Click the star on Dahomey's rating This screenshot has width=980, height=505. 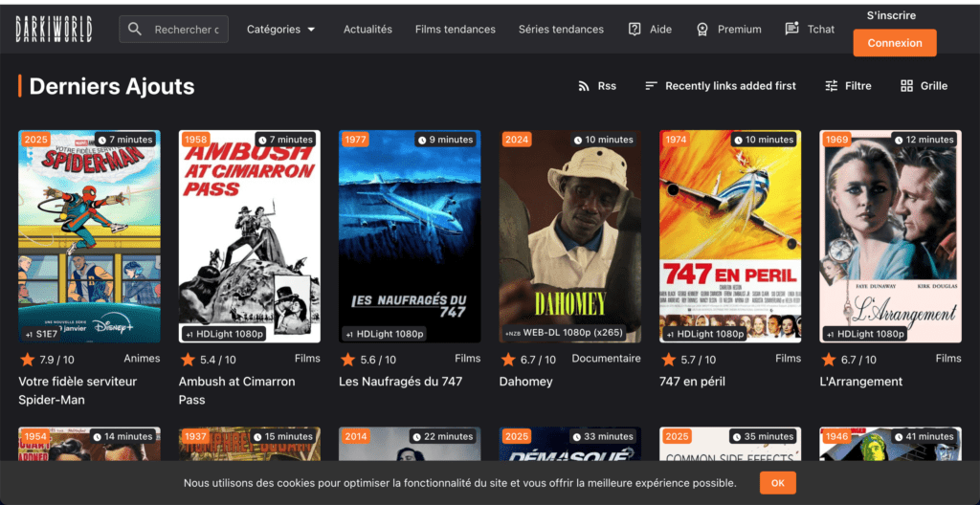pyautogui.click(x=508, y=360)
